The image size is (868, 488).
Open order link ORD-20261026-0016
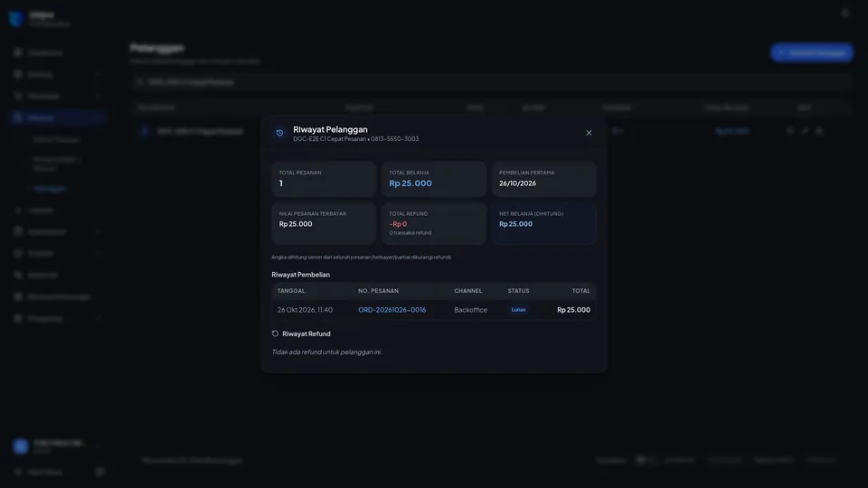pyautogui.click(x=392, y=310)
